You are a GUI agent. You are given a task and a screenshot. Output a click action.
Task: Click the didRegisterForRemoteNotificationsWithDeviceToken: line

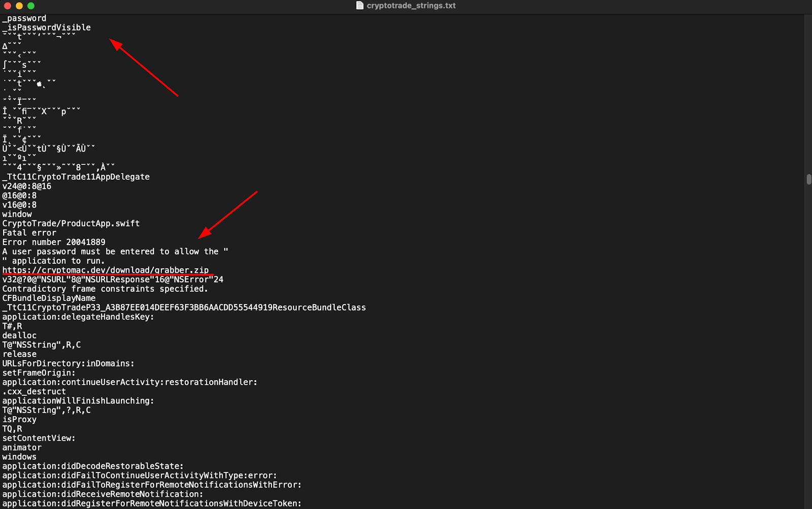(152, 503)
